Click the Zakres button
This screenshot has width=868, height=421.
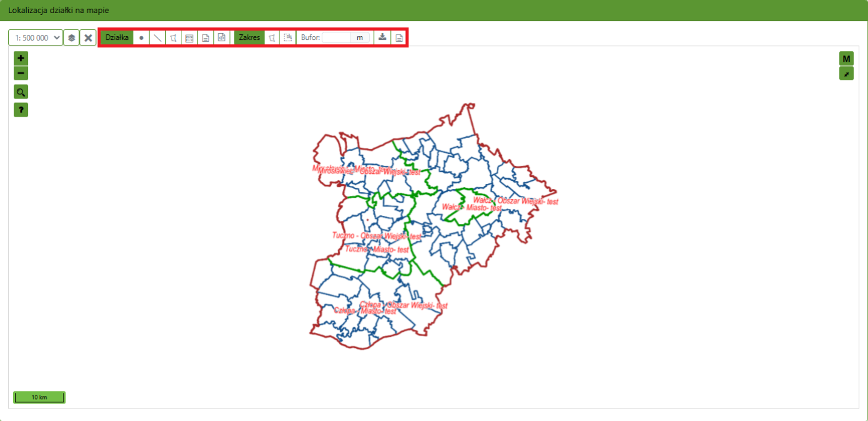click(249, 37)
